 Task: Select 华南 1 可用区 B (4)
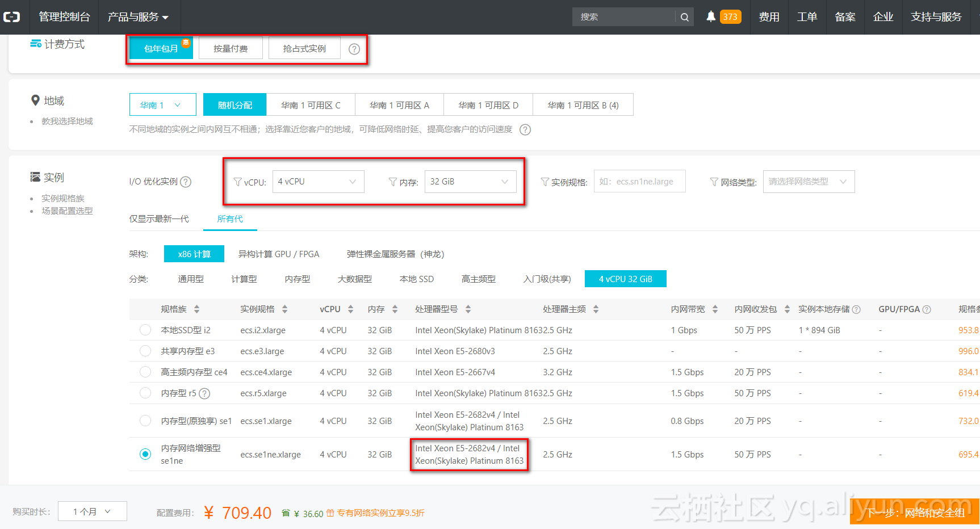pos(583,105)
